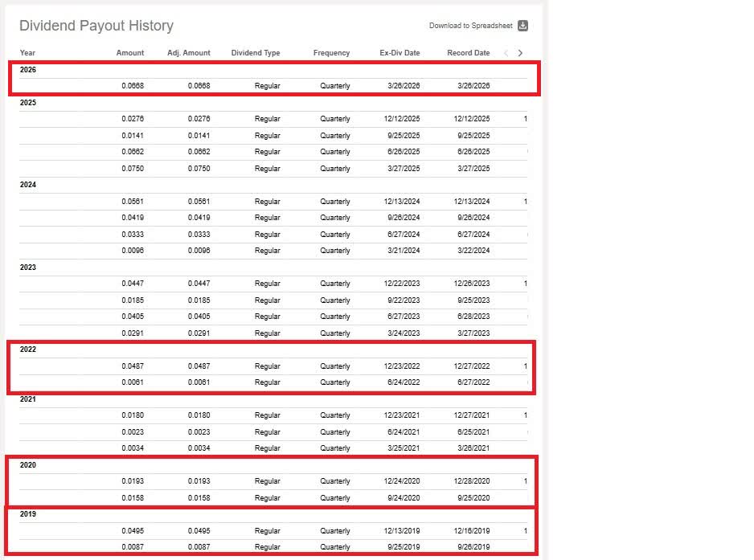Click amount 0.0662 in Amount column
This screenshot has width=754, height=560.
(133, 151)
